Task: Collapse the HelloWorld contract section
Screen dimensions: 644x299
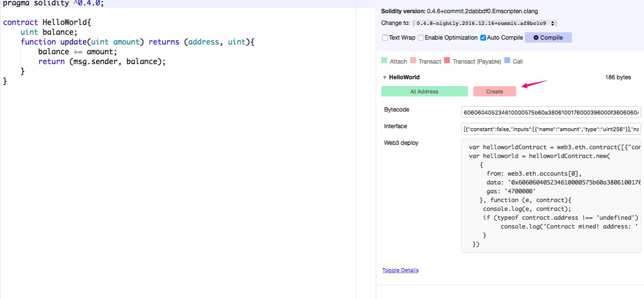Action: point(385,77)
